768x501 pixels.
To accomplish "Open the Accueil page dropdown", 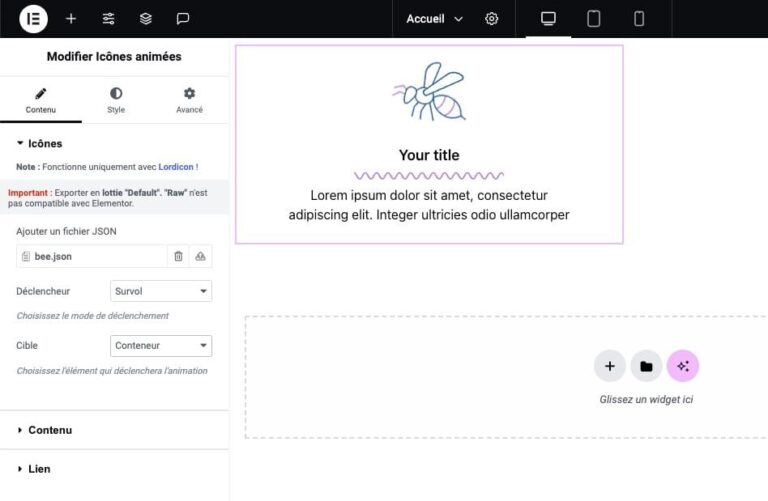I will [x=434, y=19].
